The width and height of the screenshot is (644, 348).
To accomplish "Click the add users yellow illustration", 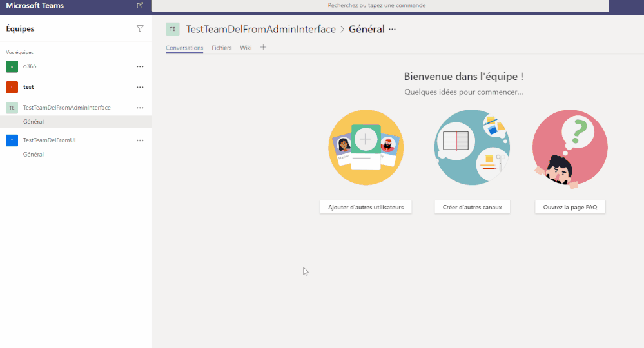I will click(366, 148).
